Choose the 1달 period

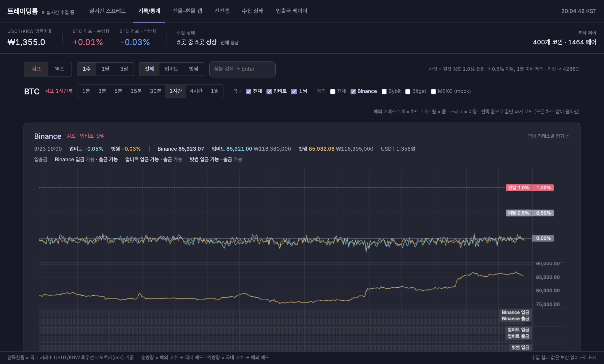coord(105,69)
